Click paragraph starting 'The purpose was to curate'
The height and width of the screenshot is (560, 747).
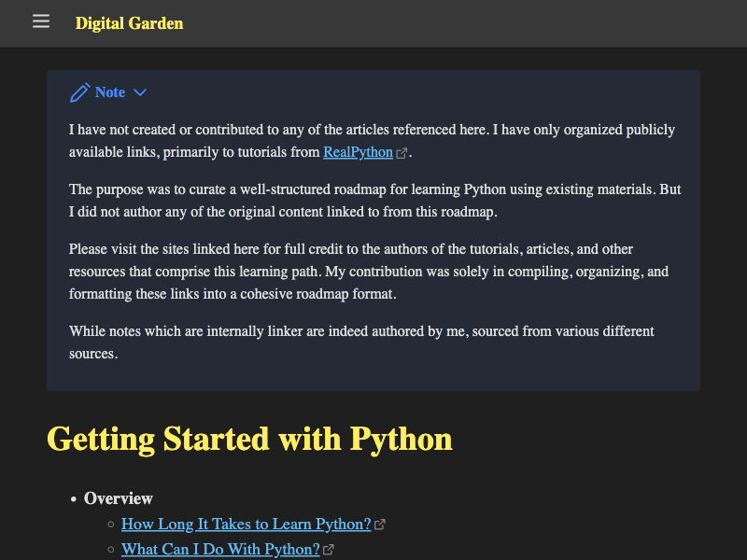pyautogui.click(x=374, y=201)
